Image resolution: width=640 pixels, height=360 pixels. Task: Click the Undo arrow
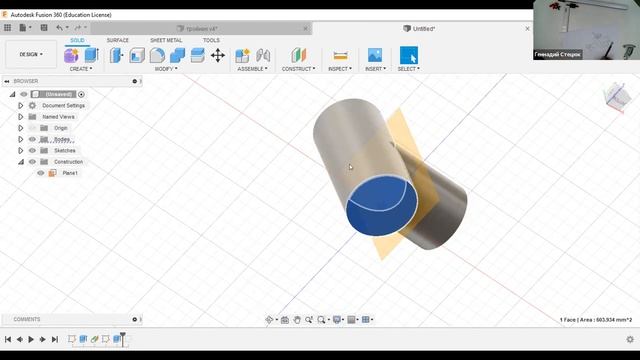click(60, 28)
